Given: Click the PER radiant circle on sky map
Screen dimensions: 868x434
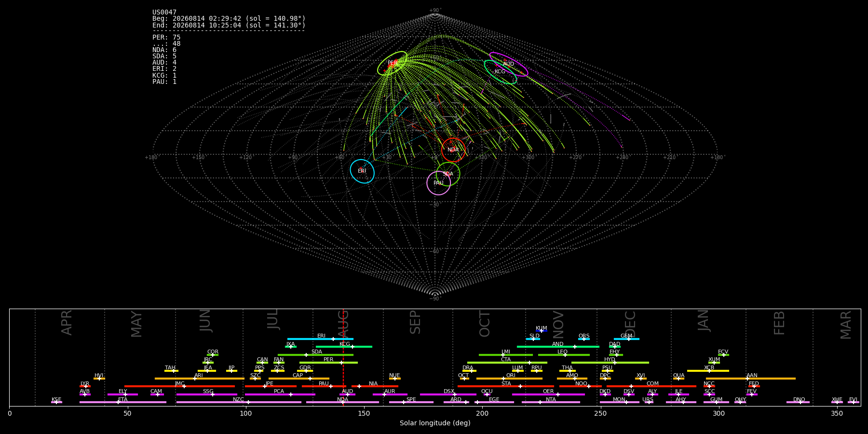Looking at the screenshot, I should [393, 63].
